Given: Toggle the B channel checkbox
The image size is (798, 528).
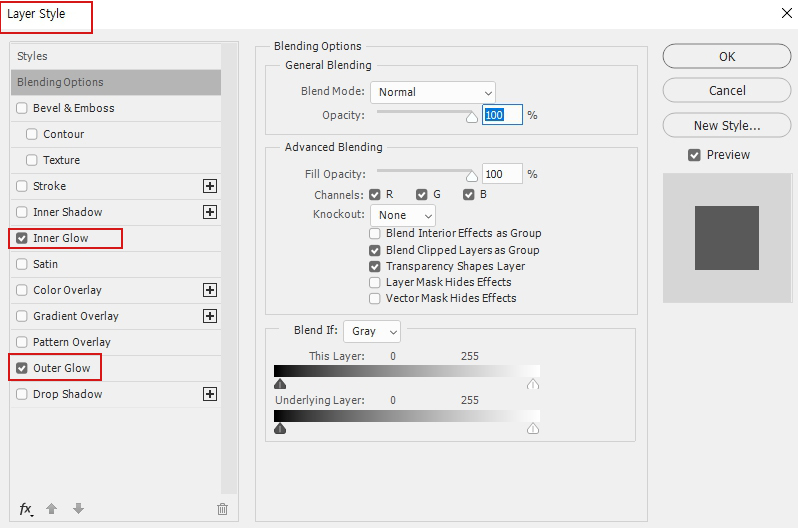Looking at the screenshot, I should [x=469, y=194].
